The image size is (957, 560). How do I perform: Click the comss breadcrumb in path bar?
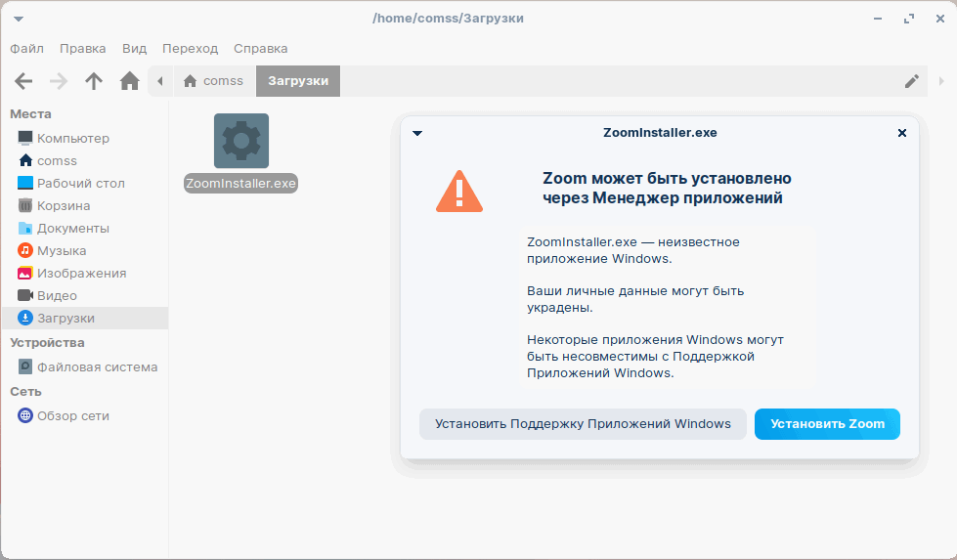pos(213,81)
